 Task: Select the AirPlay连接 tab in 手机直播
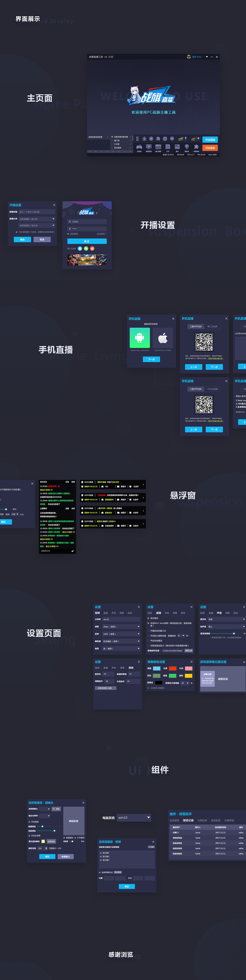212,389
